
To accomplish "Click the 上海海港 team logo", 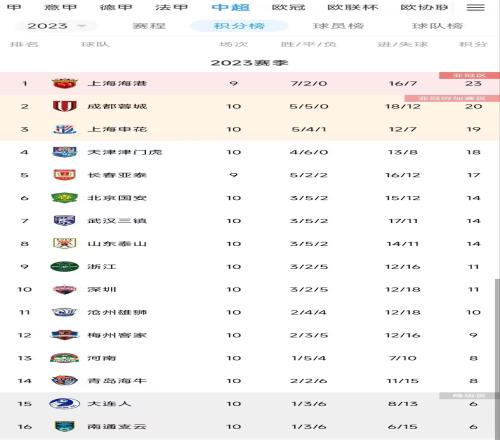I will (x=65, y=83).
